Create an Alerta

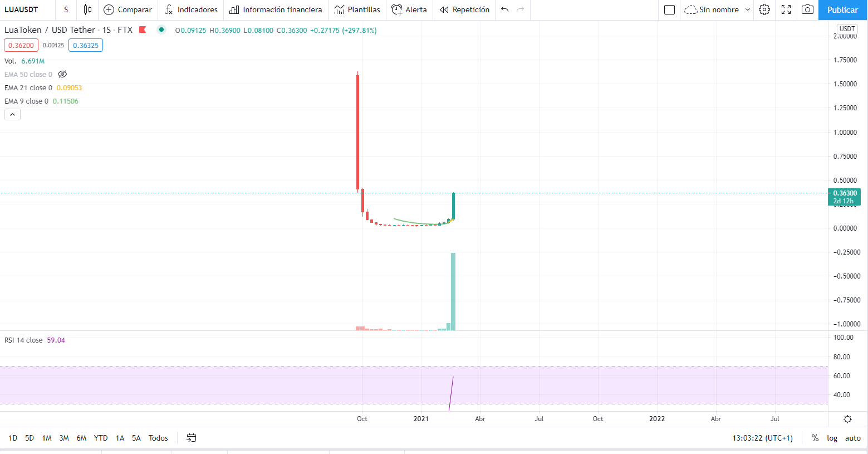(409, 9)
